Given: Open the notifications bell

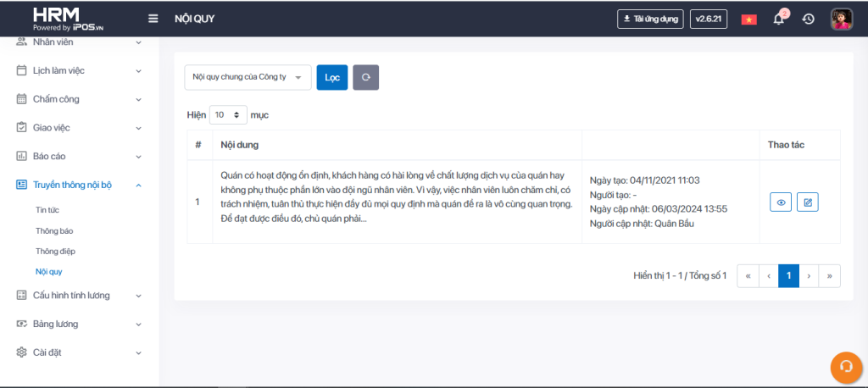Looking at the screenshot, I should tap(778, 19).
